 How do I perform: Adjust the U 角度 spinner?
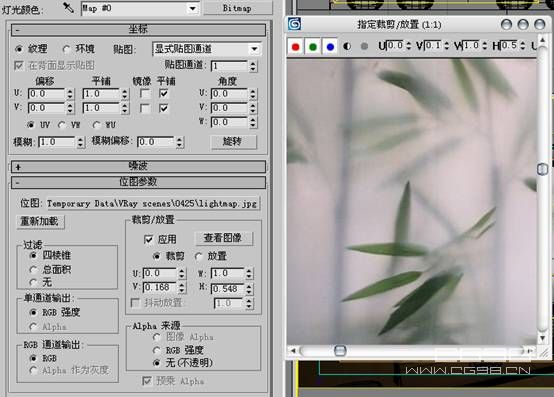pyautogui.click(x=253, y=94)
